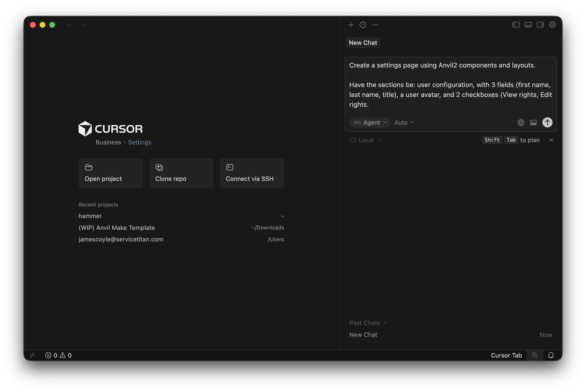Viewport: 586px width, 392px height.
Task: Open the past chat named New Chat
Action: [x=451, y=335]
